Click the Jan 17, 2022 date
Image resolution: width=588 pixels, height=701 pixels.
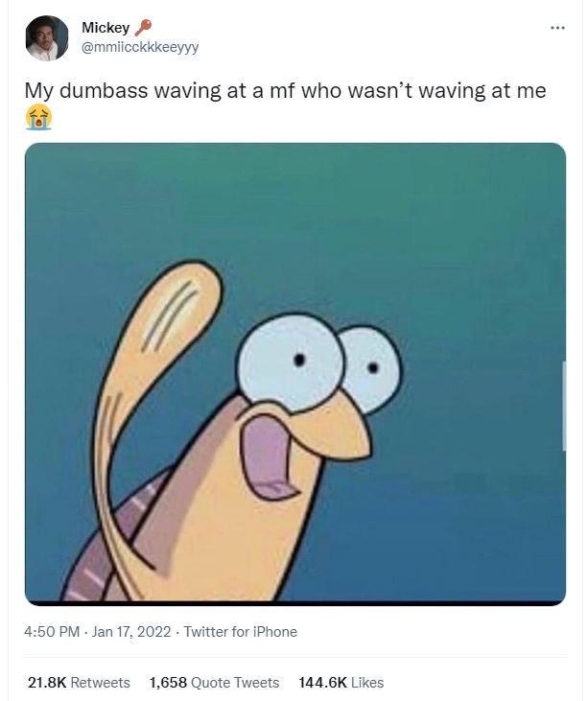pyautogui.click(x=131, y=632)
